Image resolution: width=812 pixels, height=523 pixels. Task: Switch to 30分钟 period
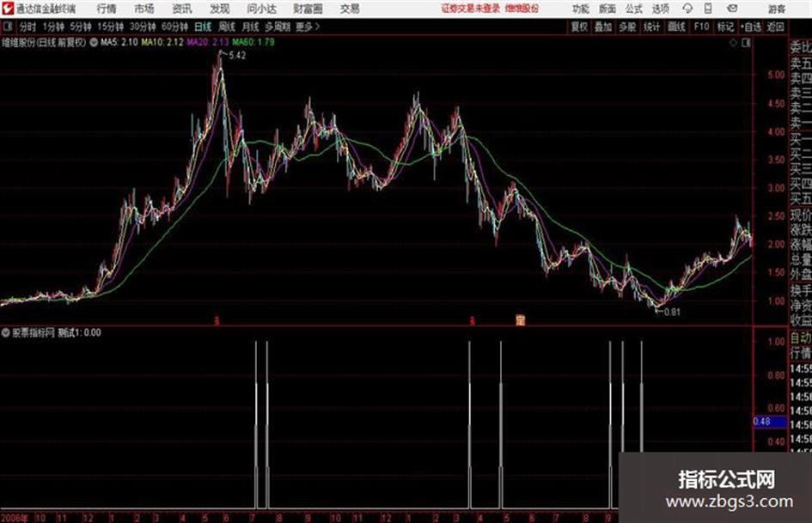143,27
